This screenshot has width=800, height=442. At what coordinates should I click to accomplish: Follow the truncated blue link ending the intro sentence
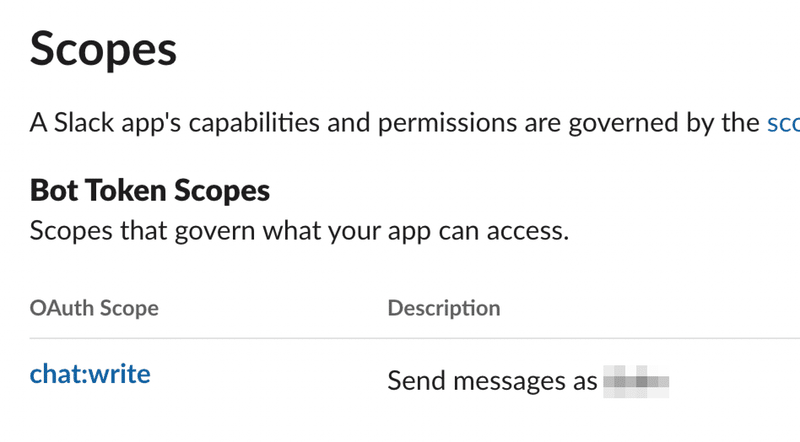[782, 123]
